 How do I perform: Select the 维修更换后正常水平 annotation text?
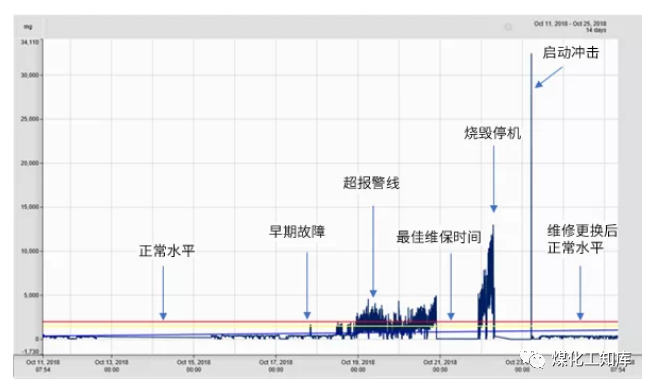pyautogui.click(x=582, y=239)
